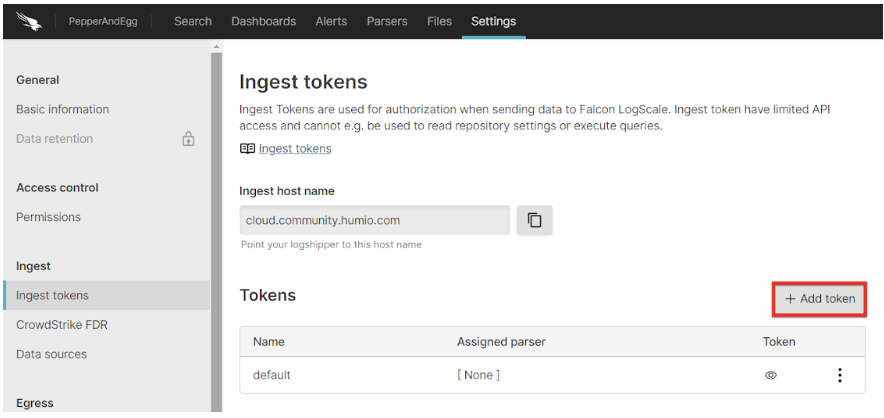Switch to the Dashboards tab
Image resolution: width=884 pixels, height=418 pixels.
(263, 21)
